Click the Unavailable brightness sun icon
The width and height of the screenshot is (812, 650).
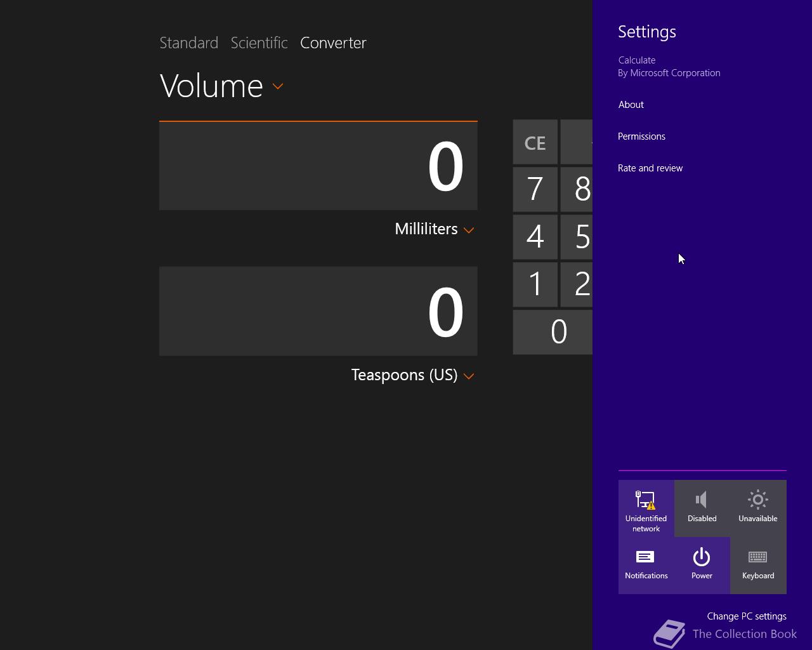pos(757,500)
